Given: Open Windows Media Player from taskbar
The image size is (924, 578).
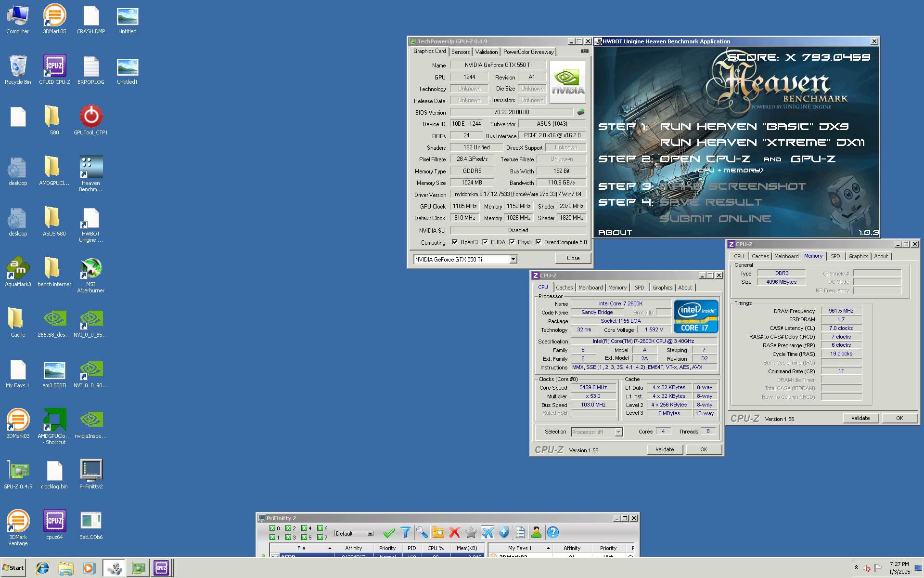Looking at the screenshot, I should click(x=89, y=568).
